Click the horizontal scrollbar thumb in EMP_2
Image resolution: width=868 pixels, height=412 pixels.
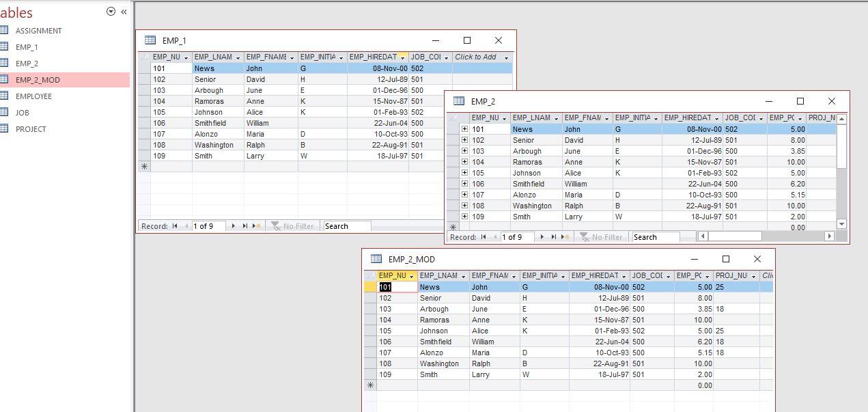[735, 236]
